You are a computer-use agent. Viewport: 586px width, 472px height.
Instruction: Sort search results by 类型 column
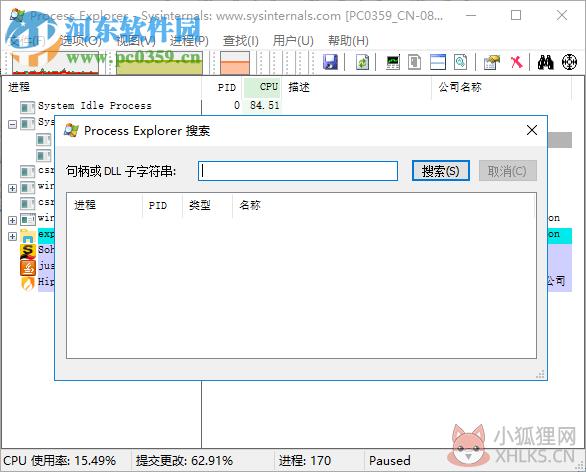207,205
